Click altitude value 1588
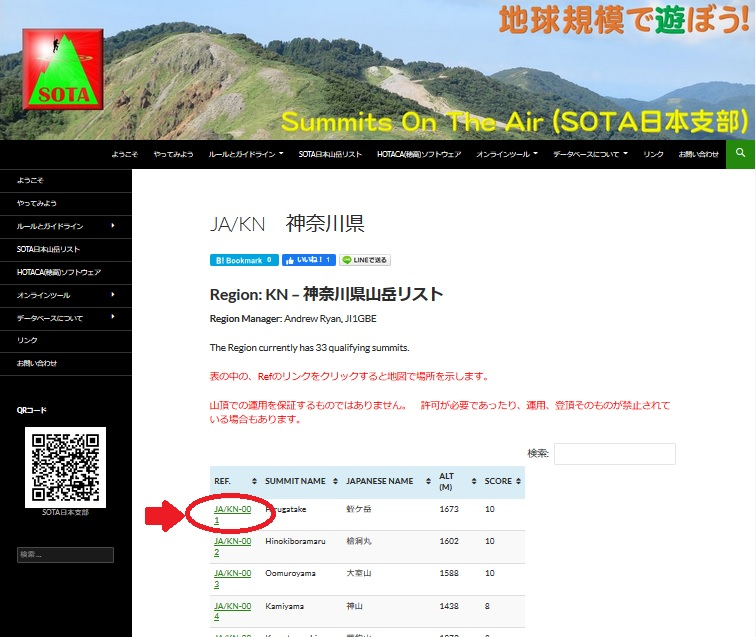The height and width of the screenshot is (637, 756). click(449, 573)
